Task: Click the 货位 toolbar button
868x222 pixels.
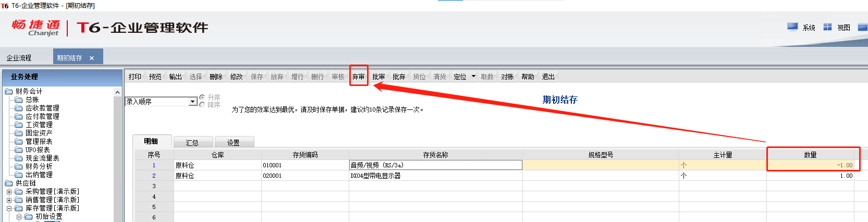Action: click(x=420, y=77)
